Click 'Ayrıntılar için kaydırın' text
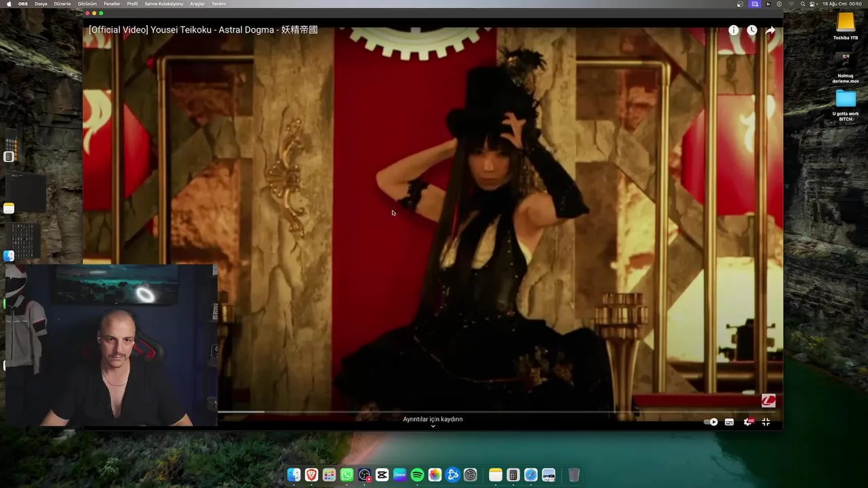This screenshot has width=868, height=488. coord(433,419)
